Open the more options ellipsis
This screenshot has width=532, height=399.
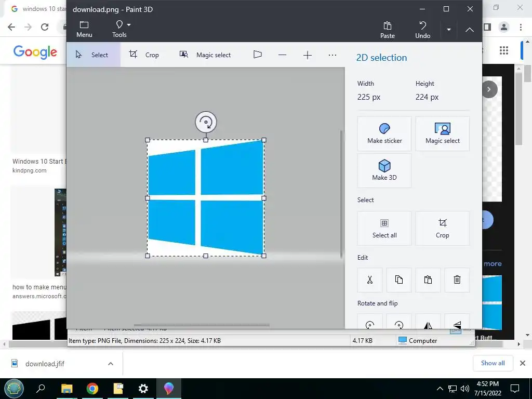(x=332, y=55)
